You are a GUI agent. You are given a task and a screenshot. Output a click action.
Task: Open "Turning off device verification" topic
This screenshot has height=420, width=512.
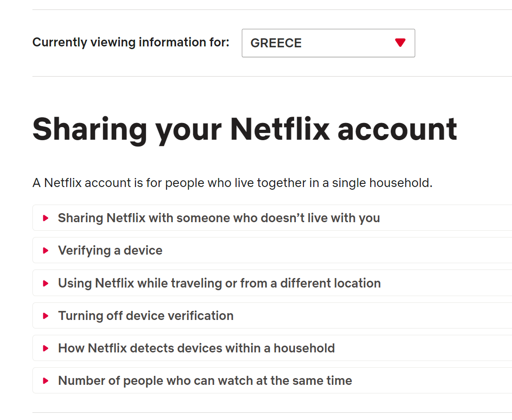click(x=272, y=316)
